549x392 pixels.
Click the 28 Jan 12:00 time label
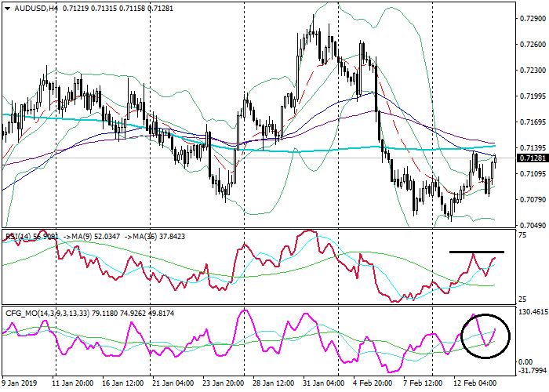tap(272, 385)
